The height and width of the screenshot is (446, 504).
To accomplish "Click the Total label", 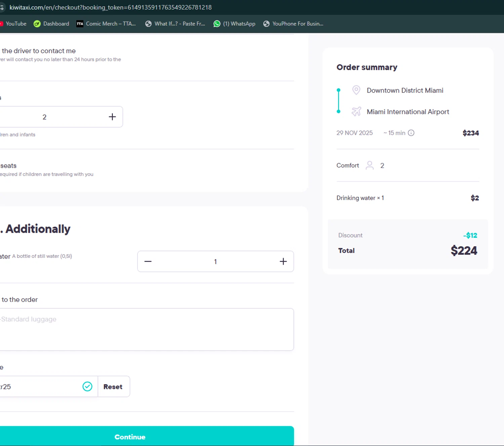I will coord(346,251).
